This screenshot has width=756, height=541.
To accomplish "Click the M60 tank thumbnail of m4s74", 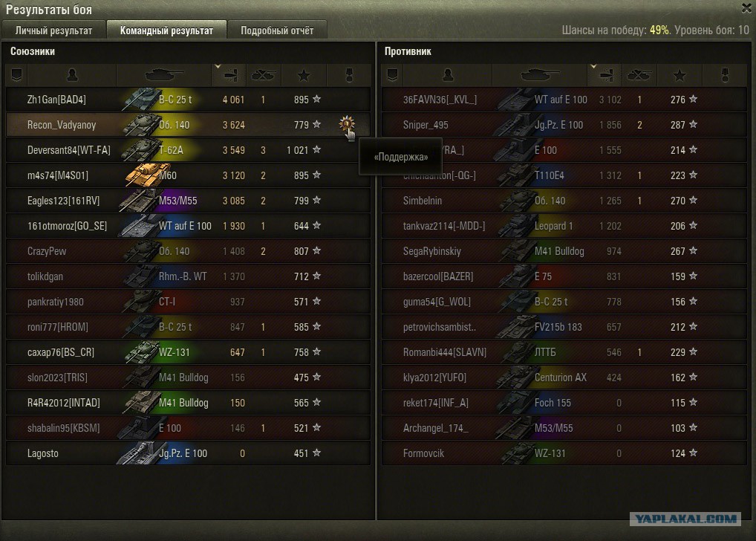I will click(x=143, y=174).
